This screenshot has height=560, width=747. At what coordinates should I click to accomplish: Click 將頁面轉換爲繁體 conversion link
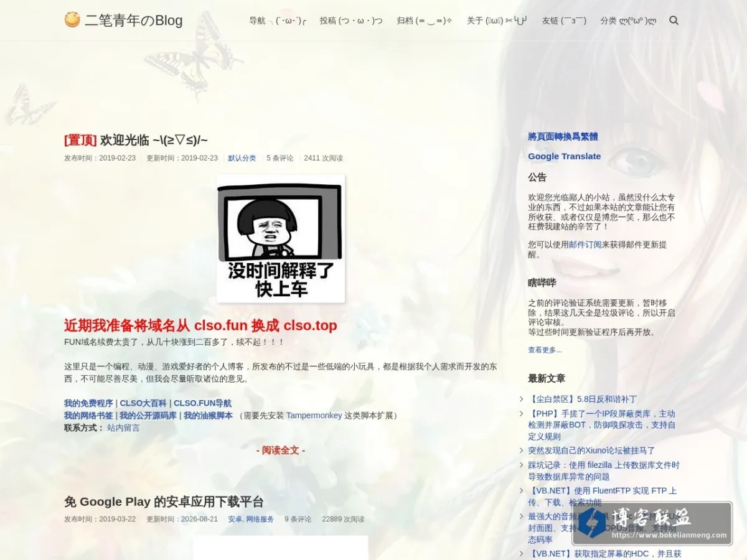pyautogui.click(x=563, y=136)
